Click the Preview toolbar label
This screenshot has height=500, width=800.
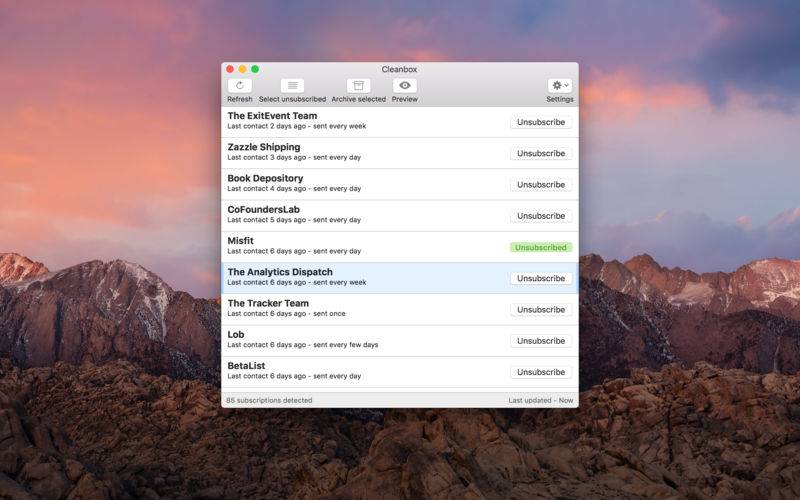click(x=405, y=99)
